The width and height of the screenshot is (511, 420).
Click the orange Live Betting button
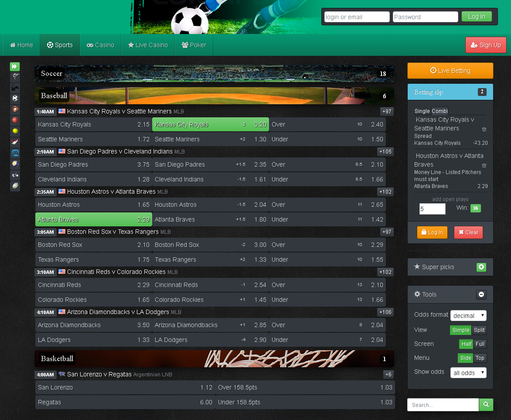click(450, 71)
